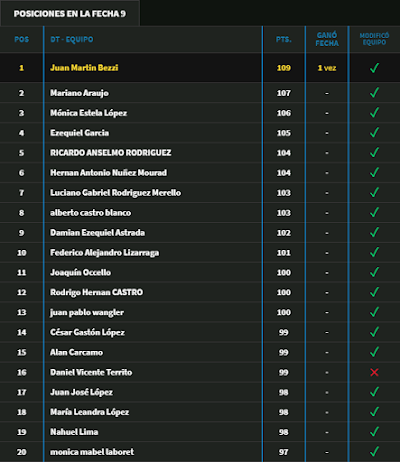This screenshot has width=400, height=462.
Task: Select Joaquín Occello name
Action: [80, 273]
